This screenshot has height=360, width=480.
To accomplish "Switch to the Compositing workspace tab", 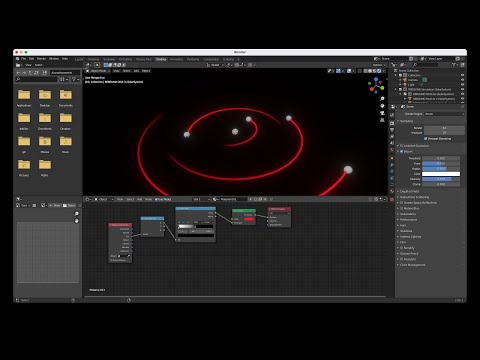I will tap(211, 59).
